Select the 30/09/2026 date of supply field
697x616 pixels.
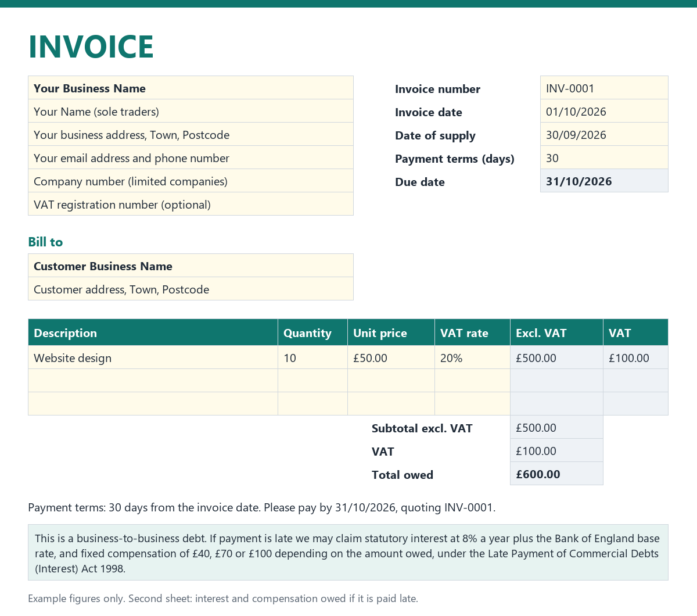(604, 134)
